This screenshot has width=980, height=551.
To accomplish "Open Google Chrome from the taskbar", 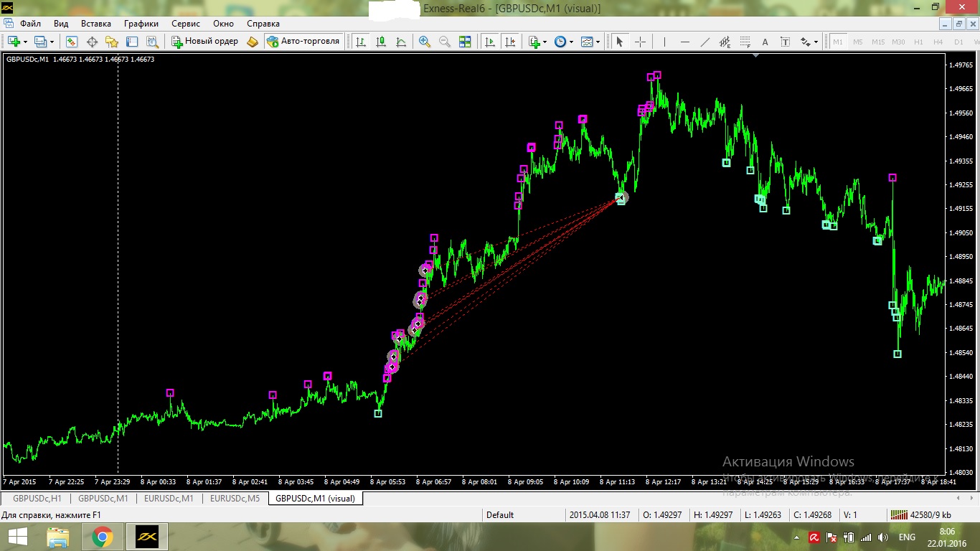I will click(102, 537).
